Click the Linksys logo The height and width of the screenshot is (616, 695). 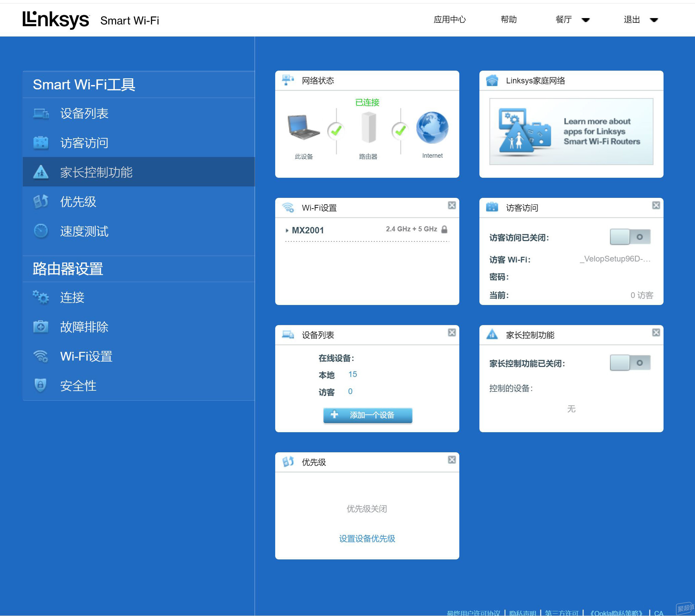56,20
